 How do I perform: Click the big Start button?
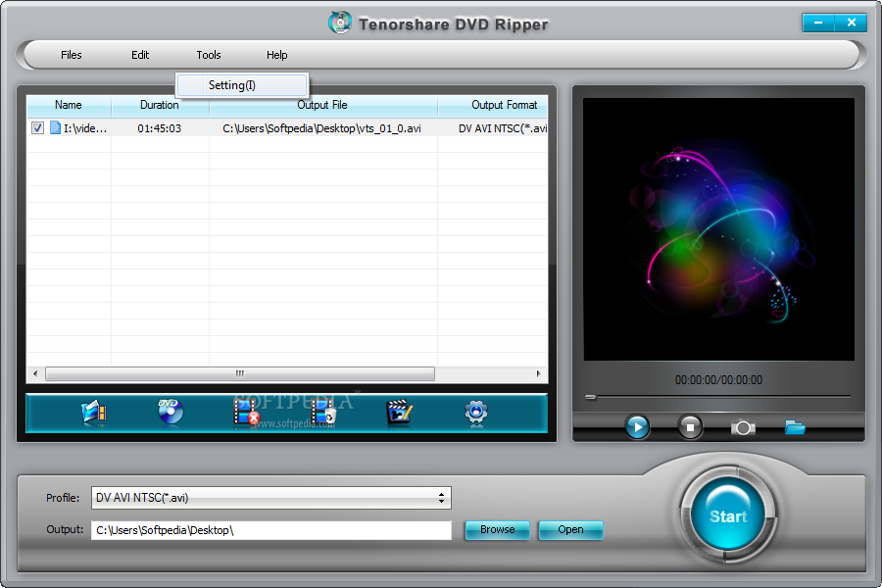728,515
